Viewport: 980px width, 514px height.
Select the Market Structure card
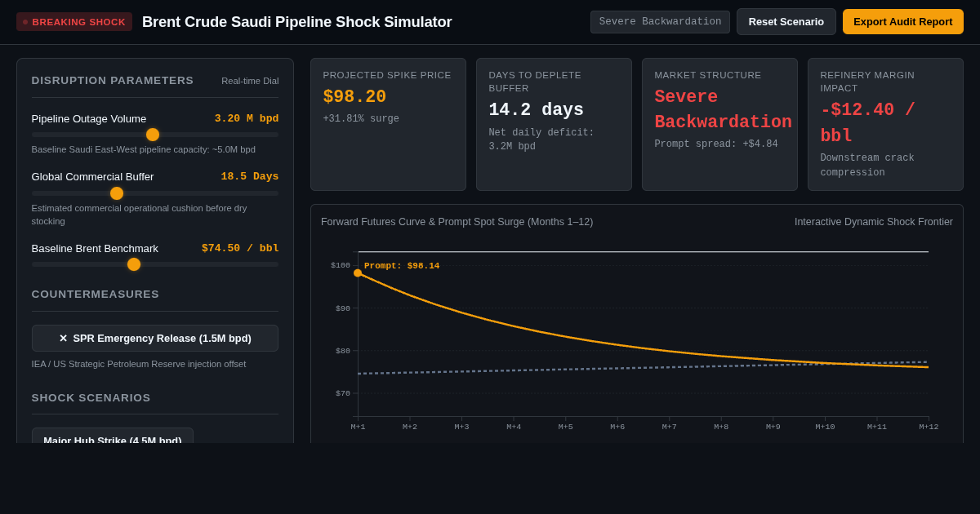(x=719, y=124)
